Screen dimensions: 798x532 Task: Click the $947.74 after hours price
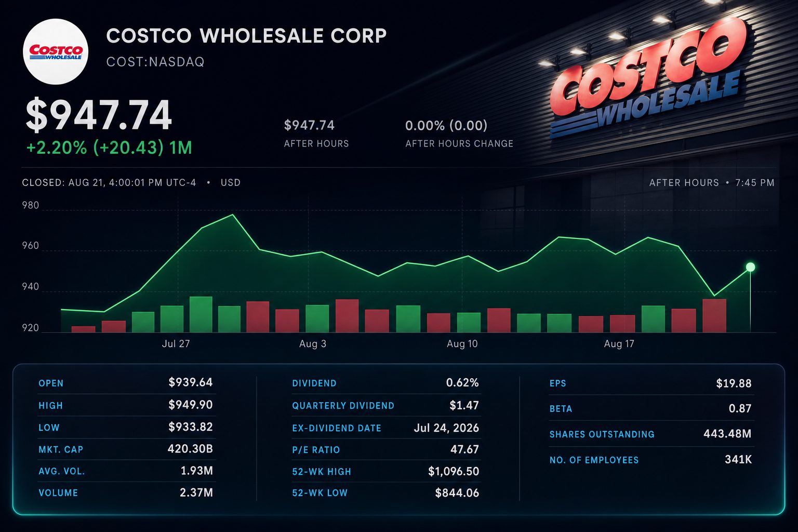(309, 125)
